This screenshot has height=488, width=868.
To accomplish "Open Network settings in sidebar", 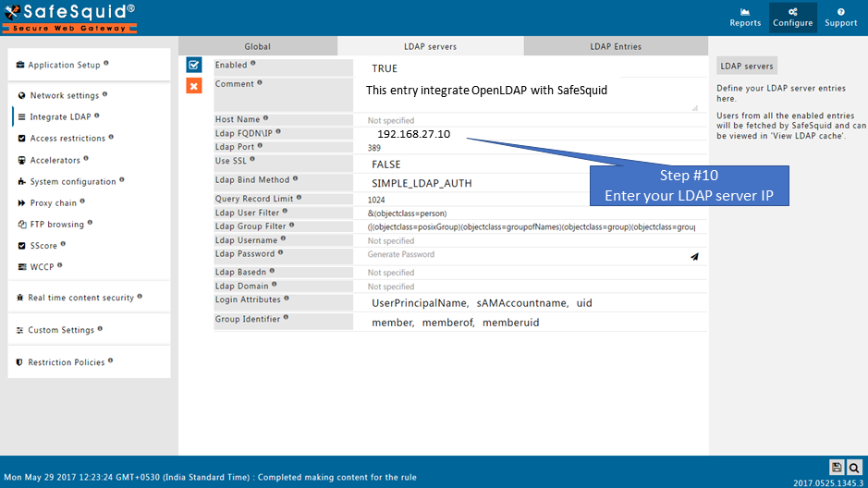I will (x=64, y=96).
